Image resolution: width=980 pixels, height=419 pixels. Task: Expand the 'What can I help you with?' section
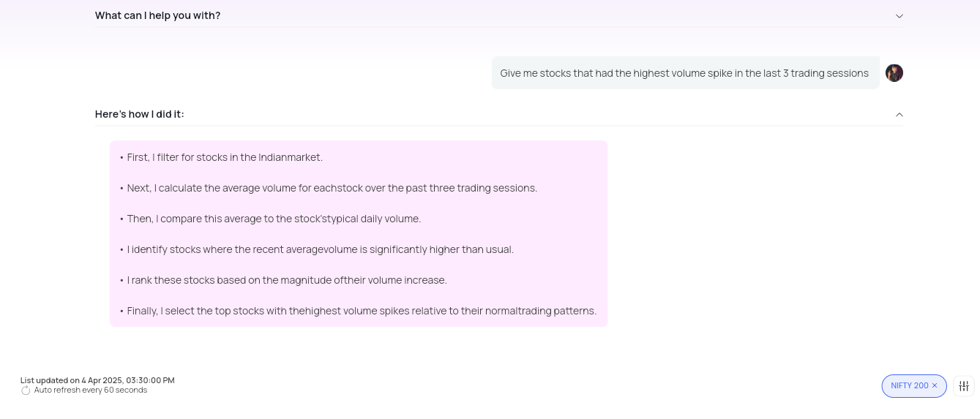click(899, 15)
